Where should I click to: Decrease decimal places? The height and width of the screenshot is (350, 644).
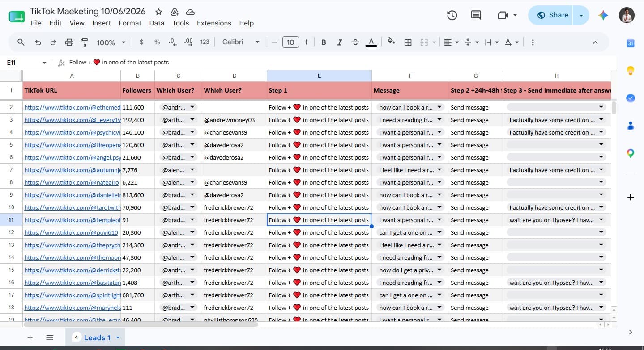click(173, 42)
